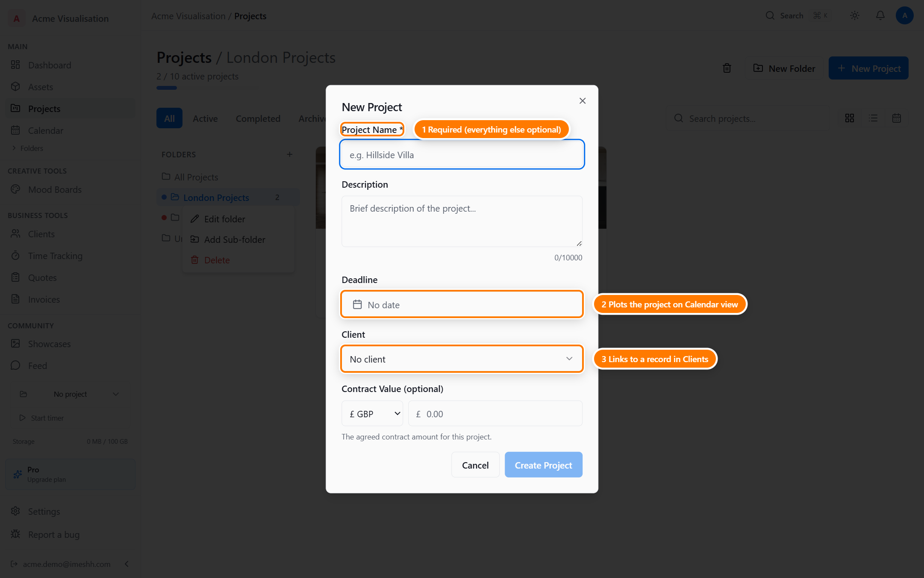
Task: Open the Client dropdown showing No client
Action: coord(462,359)
